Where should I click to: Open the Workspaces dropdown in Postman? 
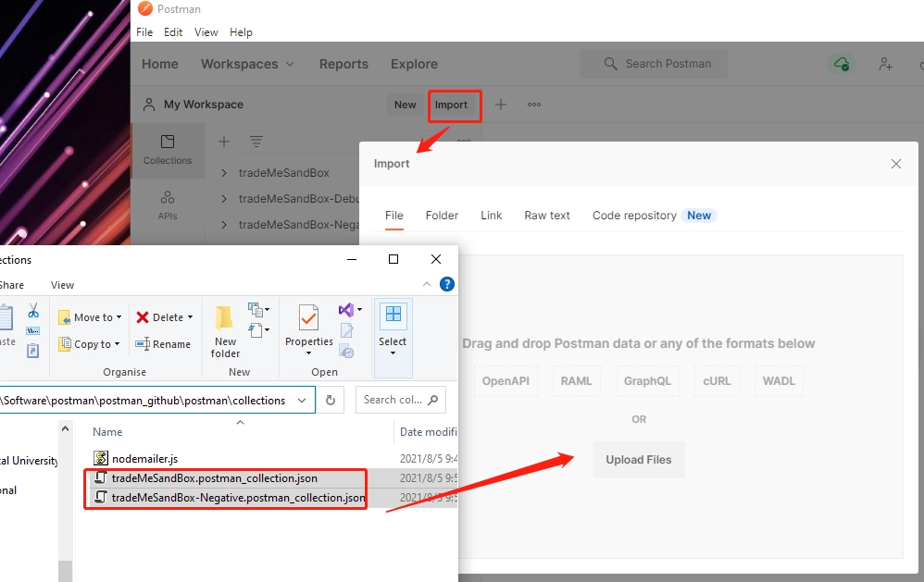point(247,64)
